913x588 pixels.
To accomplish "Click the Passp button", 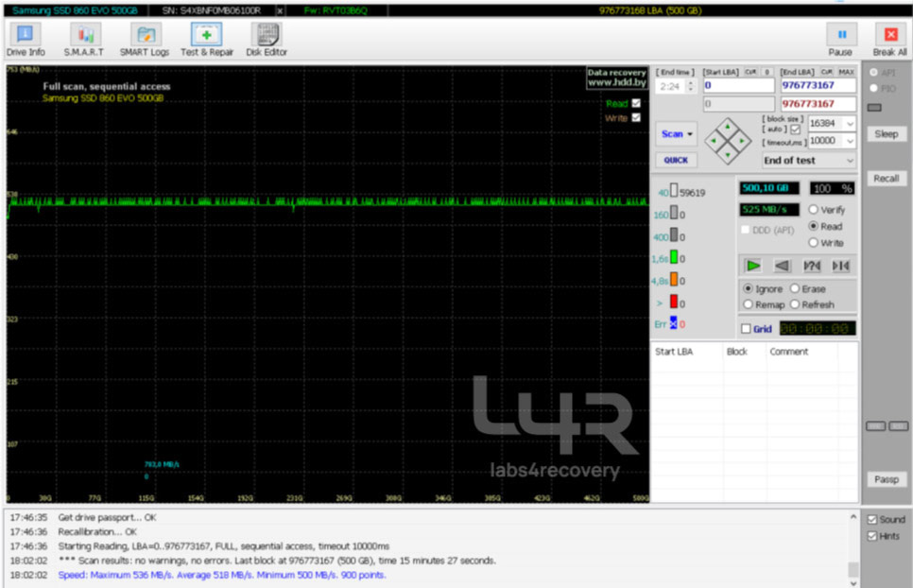I will (x=887, y=479).
